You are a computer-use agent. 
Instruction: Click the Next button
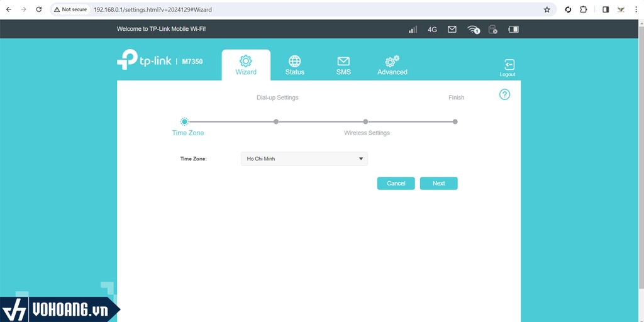click(438, 184)
